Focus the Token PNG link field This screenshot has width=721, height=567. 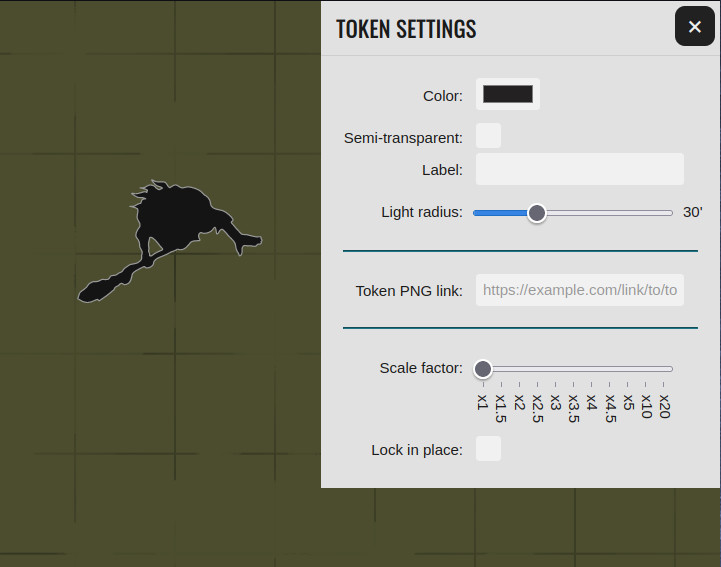(579, 290)
